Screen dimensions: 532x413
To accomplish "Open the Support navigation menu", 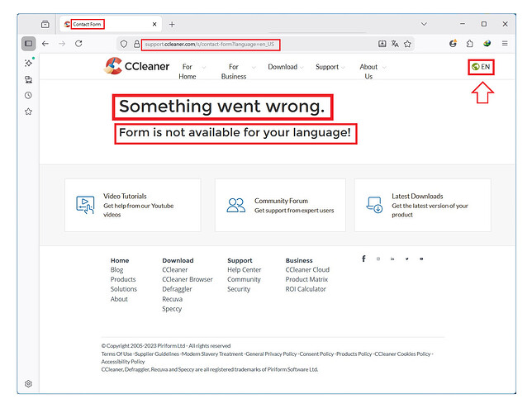I will tap(330, 67).
